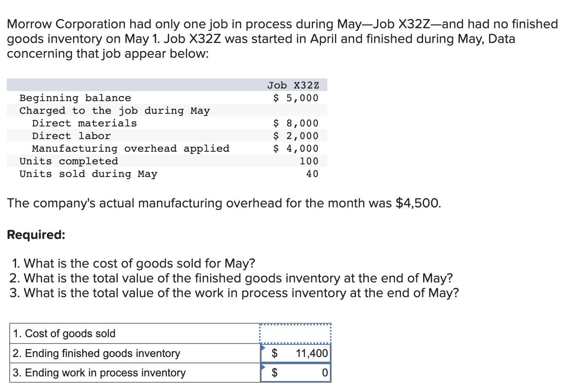The width and height of the screenshot is (572, 392).
Task: Select the empty Cost of goods sold input field
Action: [294, 333]
